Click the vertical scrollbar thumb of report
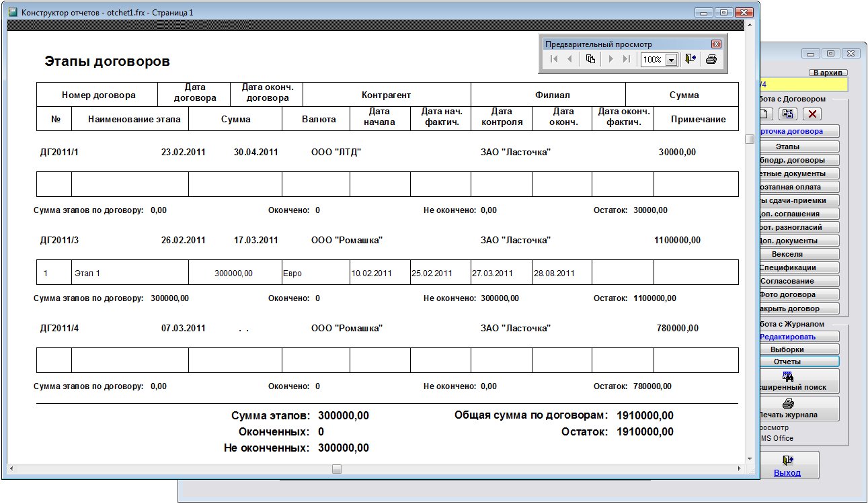Screen dimensions: 868x504 [749, 139]
